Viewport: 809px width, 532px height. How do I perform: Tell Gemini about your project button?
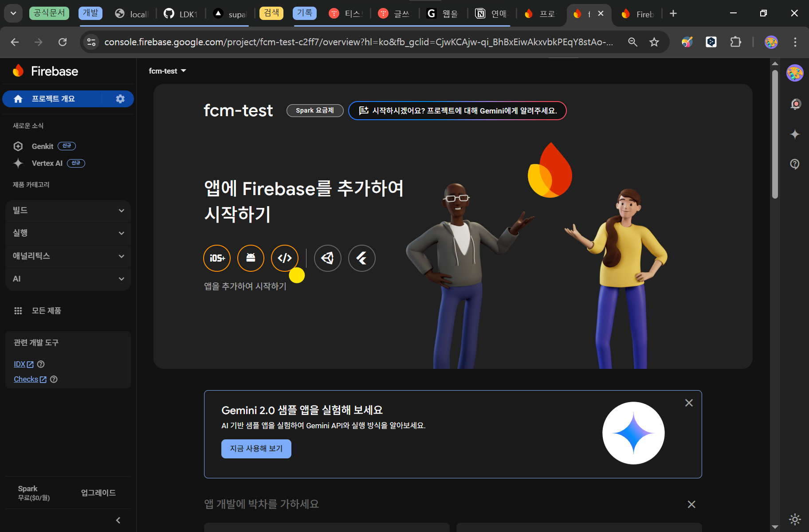point(457,111)
